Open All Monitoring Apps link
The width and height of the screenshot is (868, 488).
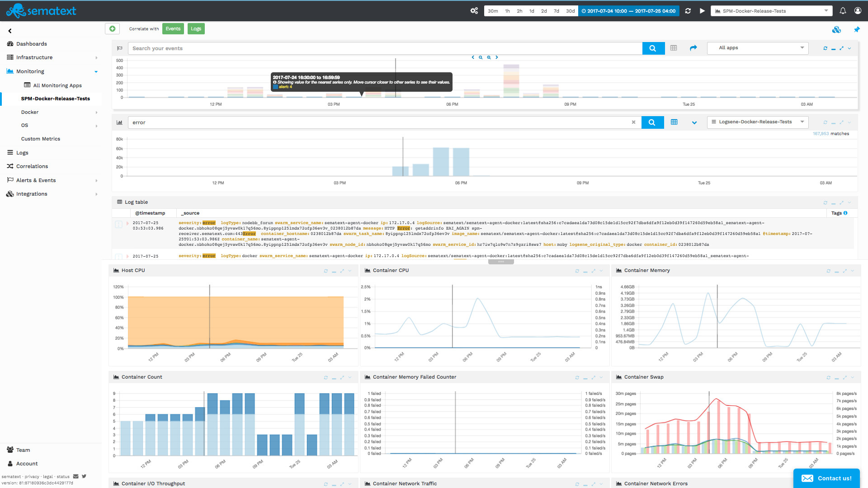click(x=57, y=85)
